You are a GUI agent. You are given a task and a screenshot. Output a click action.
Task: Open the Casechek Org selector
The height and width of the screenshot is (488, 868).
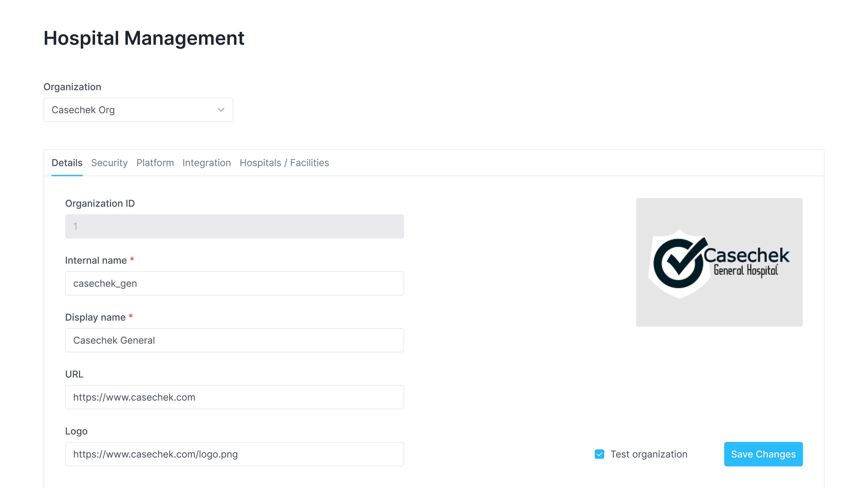point(138,110)
